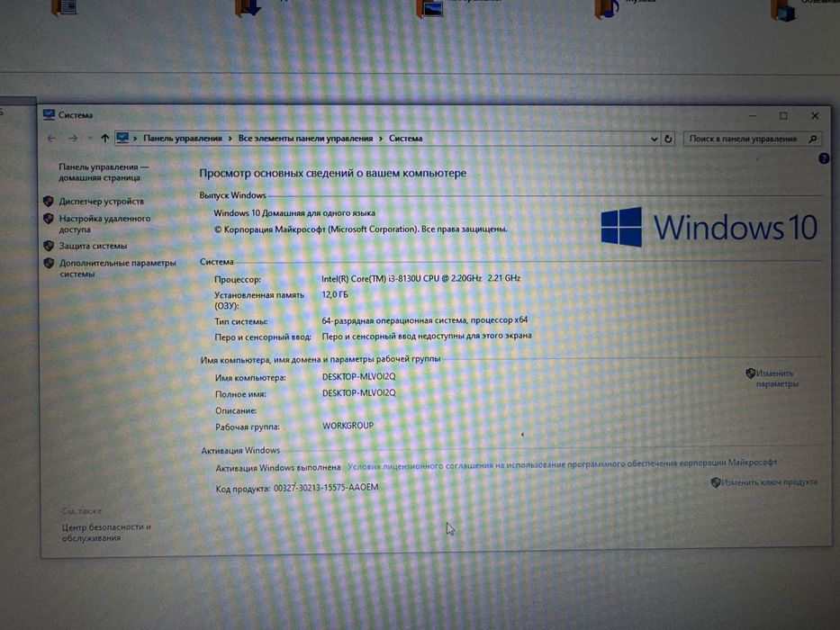The width and height of the screenshot is (840, 630).
Task: Select Панель управления breadcrumb item
Action: [x=183, y=139]
